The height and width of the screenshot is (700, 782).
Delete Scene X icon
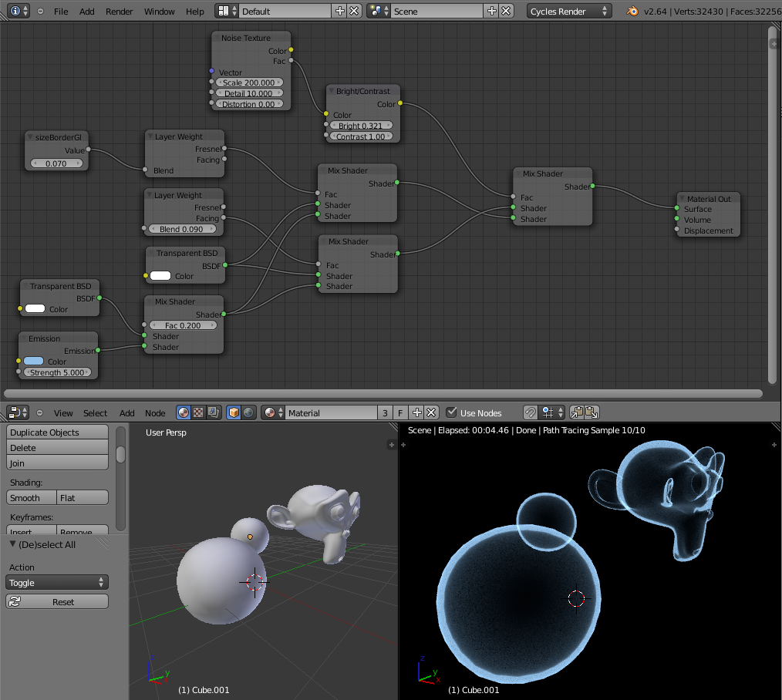(x=506, y=11)
